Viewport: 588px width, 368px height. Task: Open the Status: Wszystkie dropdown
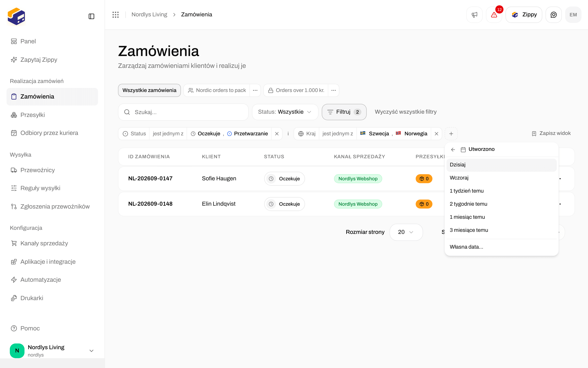[x=285, y=112]
